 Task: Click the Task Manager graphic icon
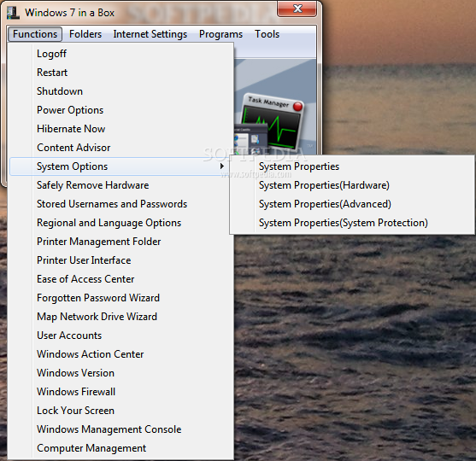(x=272, y=123)
